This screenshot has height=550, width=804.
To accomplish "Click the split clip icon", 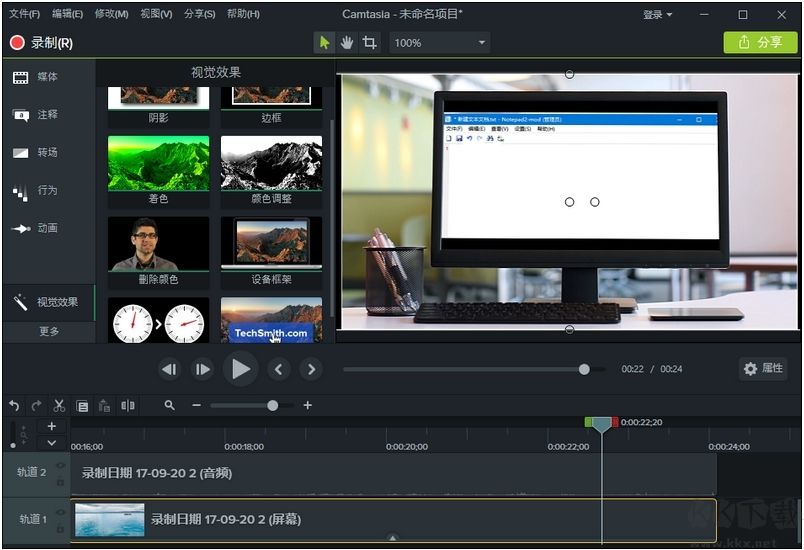I will 128,406.
